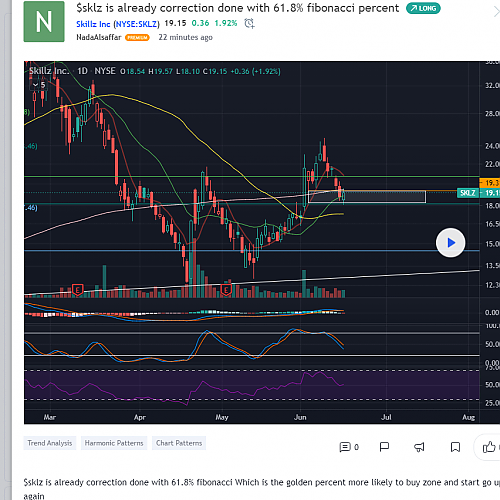Viewport: 500px width, 500px height.
Task: Click first E earnings marker near March
Action: 78,290
